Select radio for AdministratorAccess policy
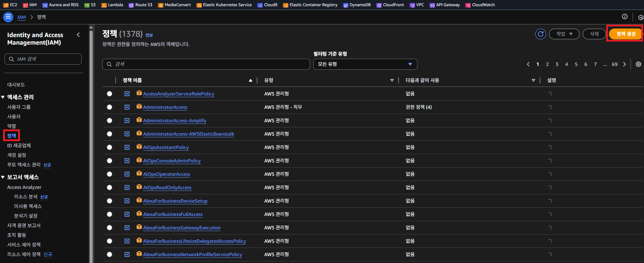This screenshot has width=644, height=263. [110, 107]
